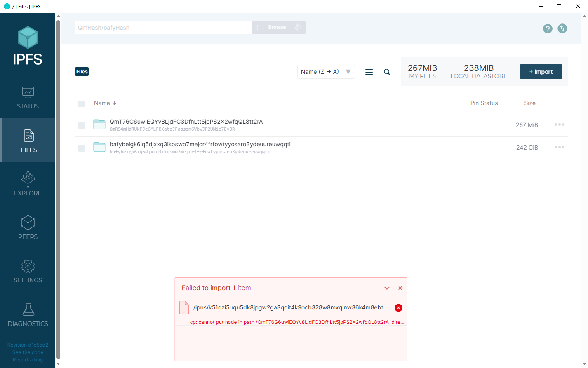Sort by the Name column header
Viewport: 588px width, 368px height.
coord(105,103)
